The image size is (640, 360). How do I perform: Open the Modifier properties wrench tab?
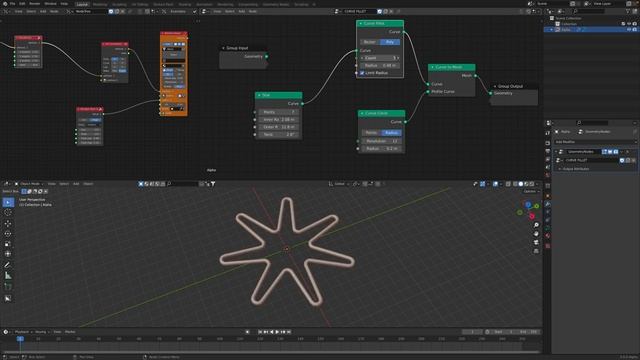548,204
